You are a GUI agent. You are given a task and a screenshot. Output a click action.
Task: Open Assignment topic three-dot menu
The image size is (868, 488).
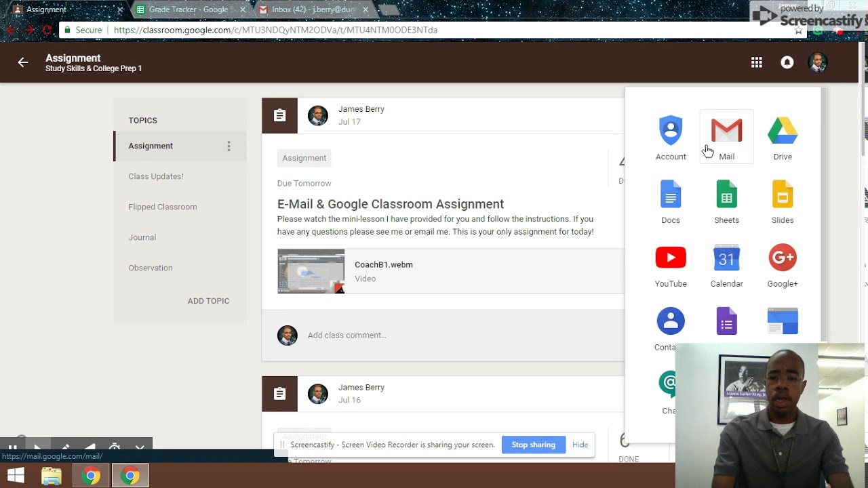click(x=229, y=146)
